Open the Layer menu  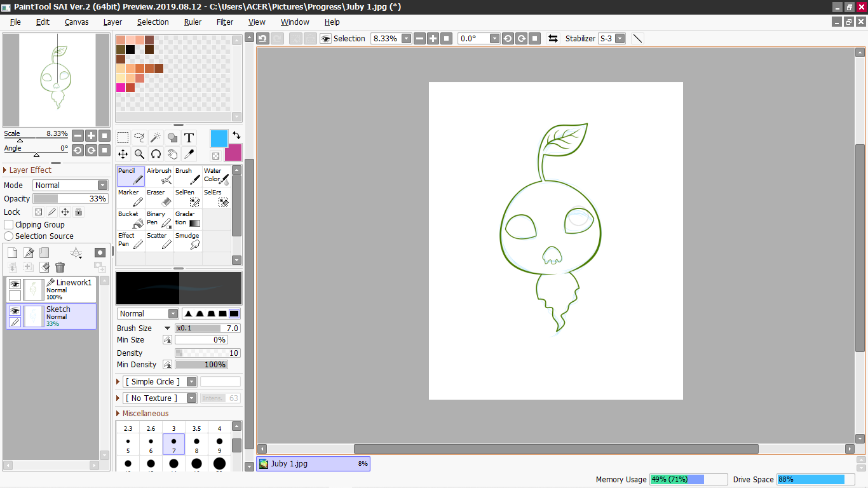point(112,22)
